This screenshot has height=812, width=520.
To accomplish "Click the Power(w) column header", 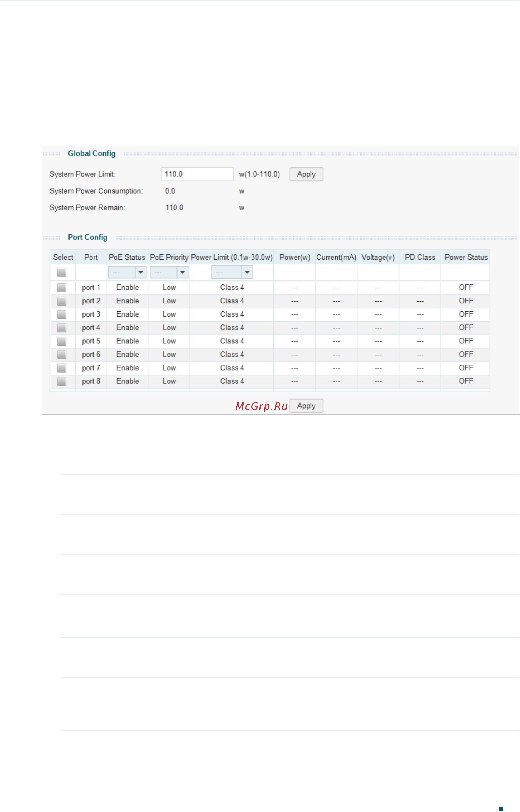I will (295, 257).
